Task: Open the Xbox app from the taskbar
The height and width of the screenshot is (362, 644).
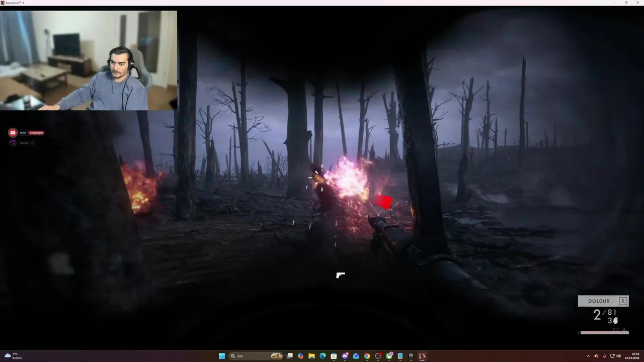Action: (x=389, y=356)
